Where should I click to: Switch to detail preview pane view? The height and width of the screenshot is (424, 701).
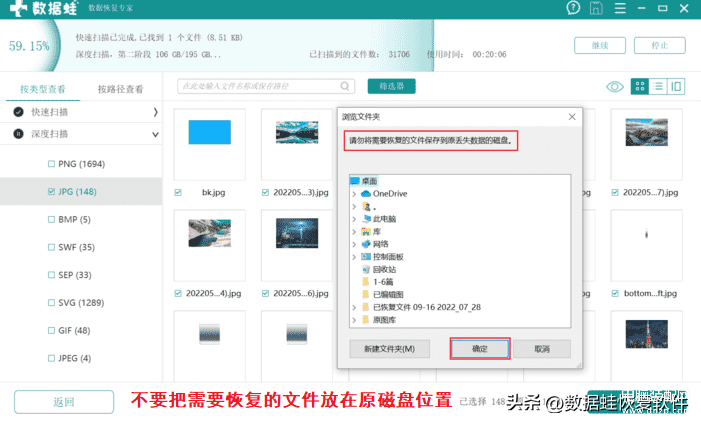676,86
